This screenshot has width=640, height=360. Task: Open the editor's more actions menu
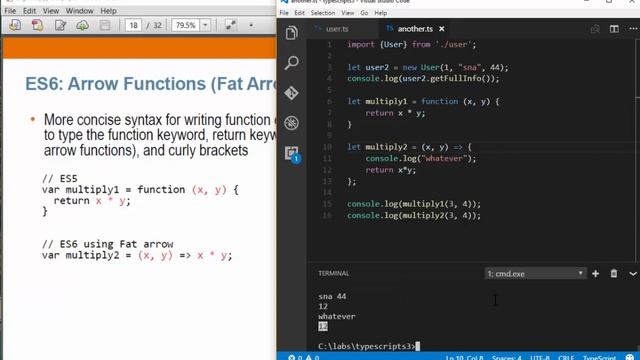(x=633, y=29)
